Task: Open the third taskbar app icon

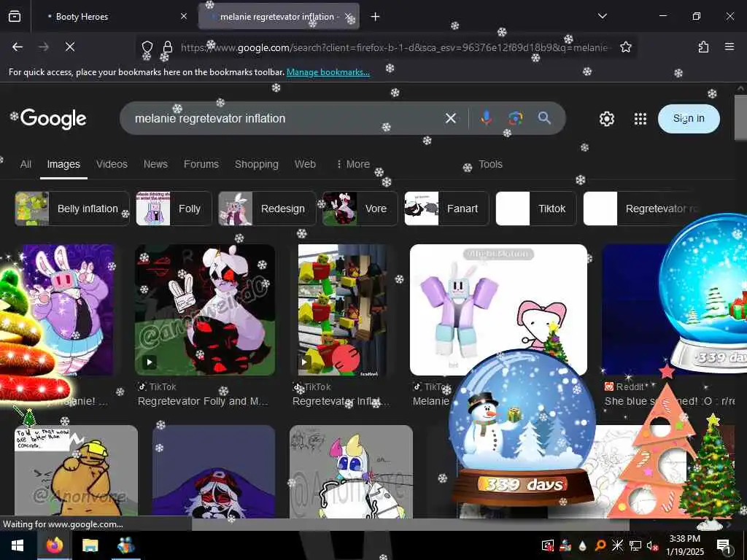Action: [x=125, y=545]
